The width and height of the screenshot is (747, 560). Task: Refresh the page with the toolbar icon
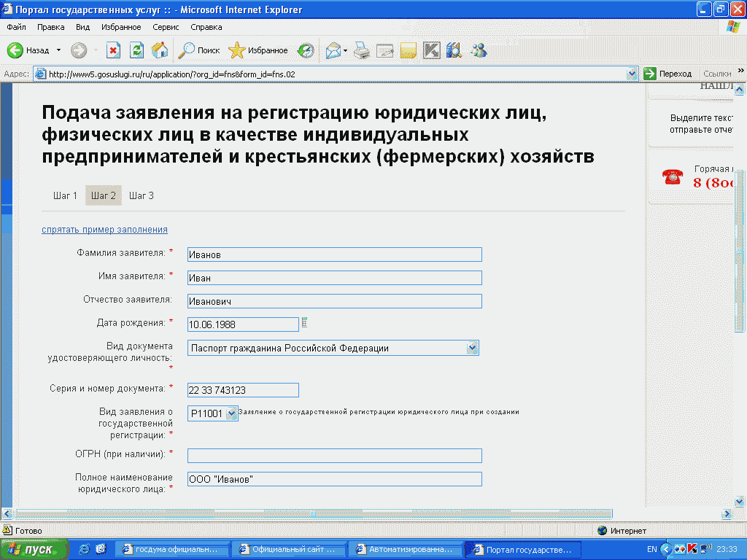pos(136,50)
